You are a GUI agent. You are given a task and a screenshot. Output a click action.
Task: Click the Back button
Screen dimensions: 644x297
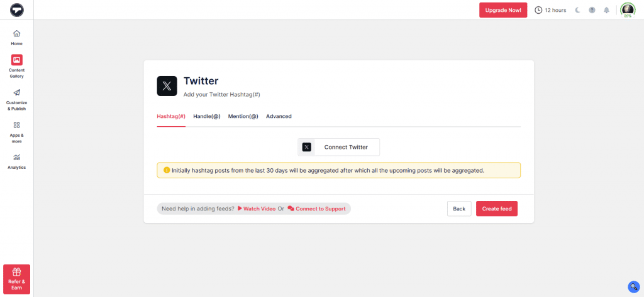coord(459,209)
